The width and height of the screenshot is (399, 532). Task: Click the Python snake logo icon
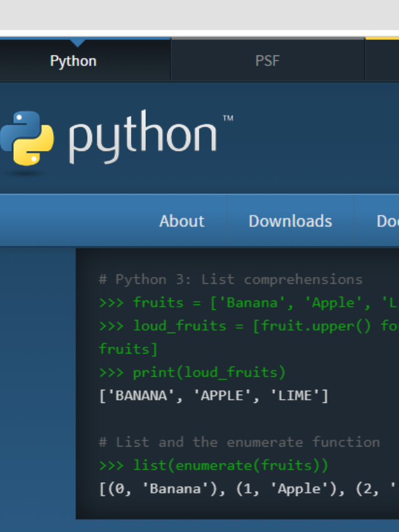pos(26,138)
